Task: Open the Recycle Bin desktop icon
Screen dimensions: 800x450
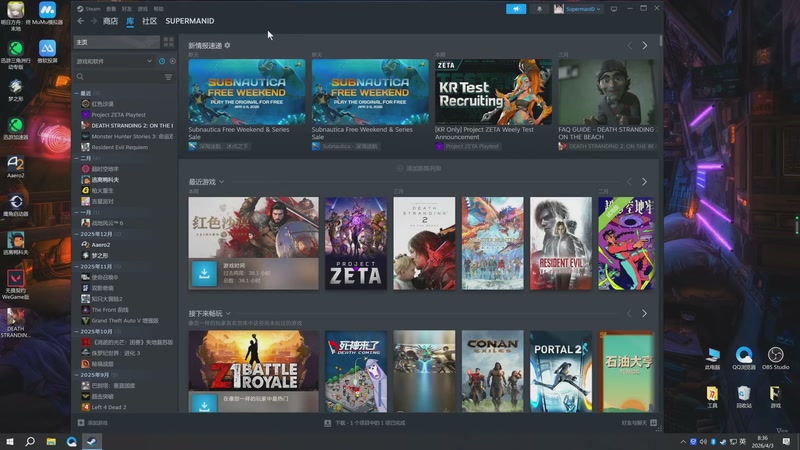Action: coord(744,396)
